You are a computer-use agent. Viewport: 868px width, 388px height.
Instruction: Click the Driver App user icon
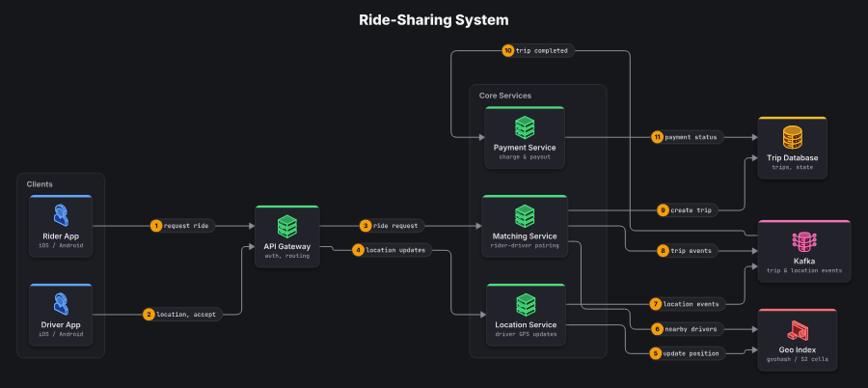click(x=61, y=304)
